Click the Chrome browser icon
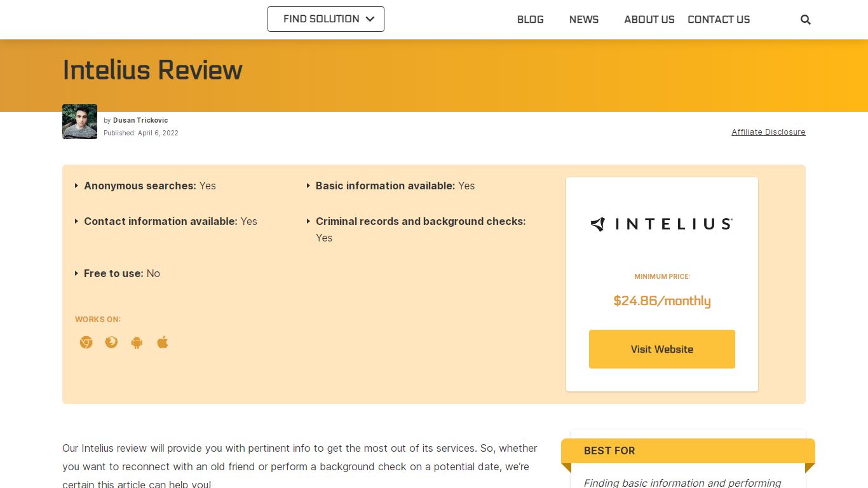 pos(86,342)
